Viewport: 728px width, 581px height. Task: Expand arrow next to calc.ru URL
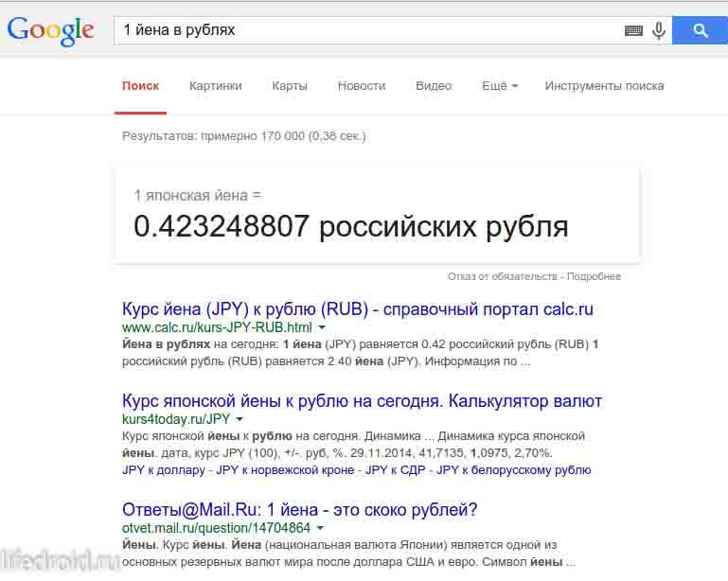click(x=322, y=327)
